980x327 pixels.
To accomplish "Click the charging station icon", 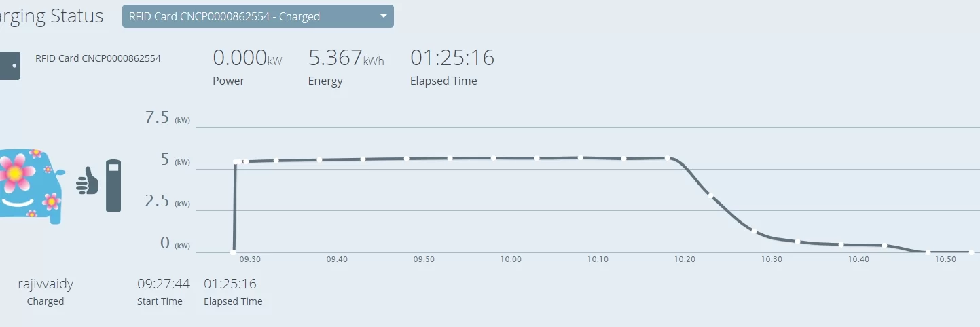I will (113, 185).
